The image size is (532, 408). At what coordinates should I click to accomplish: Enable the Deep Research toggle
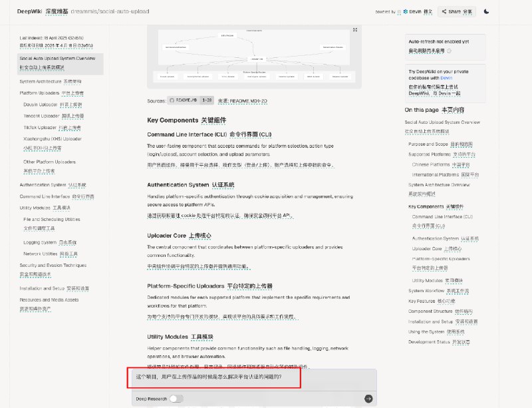176,399
